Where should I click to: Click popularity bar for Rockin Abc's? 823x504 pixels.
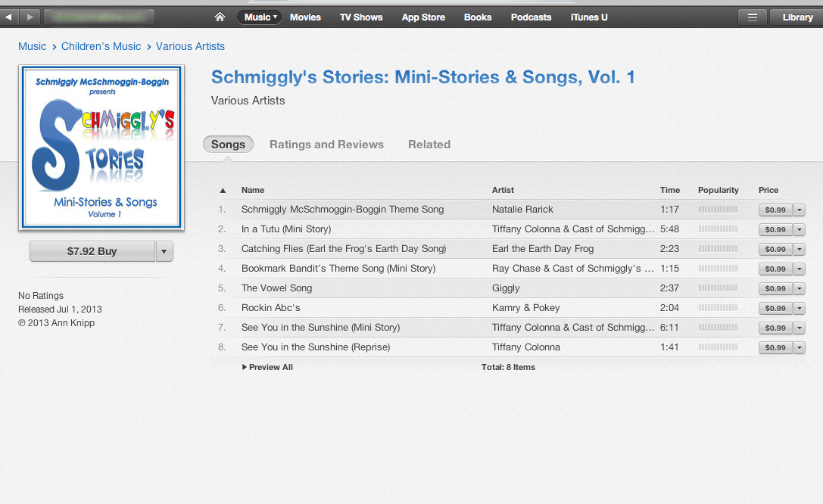pyautogui.click(x=718, y=308)
